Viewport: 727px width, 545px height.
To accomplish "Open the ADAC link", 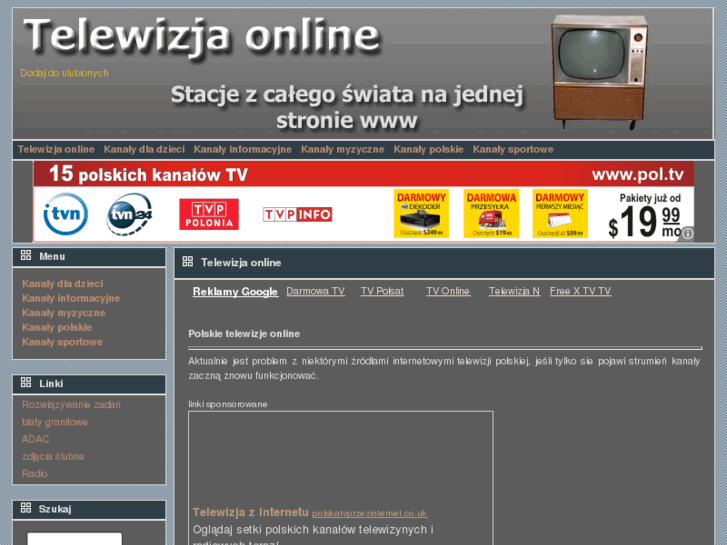I will click(x=35, y=439).
